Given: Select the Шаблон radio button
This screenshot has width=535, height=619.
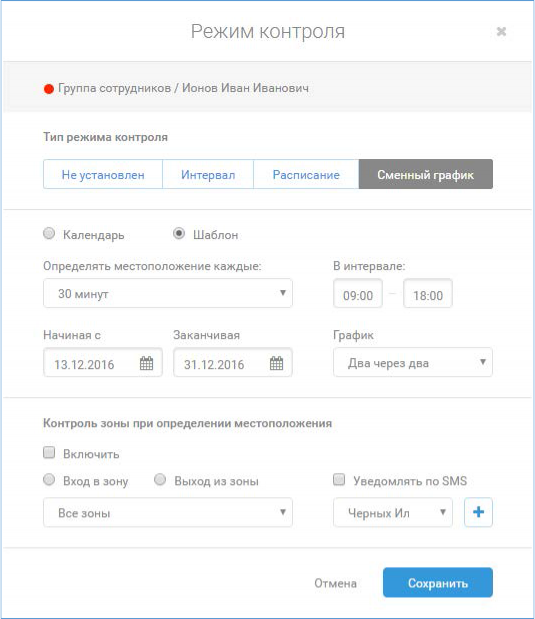Looking at the screenshot, I should coord(179,233).
